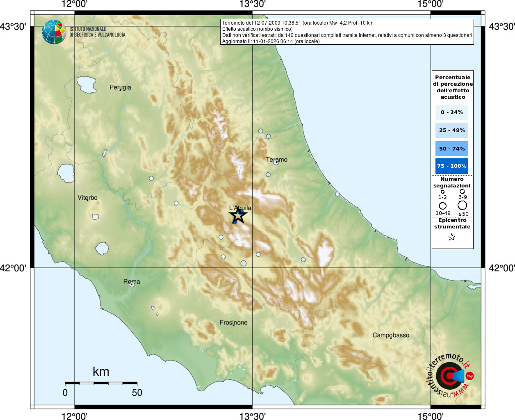The width and height of the screenshot is (515, 420).
Task: Click the 'Effetto acustico (rombo sismico)' line
Action: pos(257,29)
